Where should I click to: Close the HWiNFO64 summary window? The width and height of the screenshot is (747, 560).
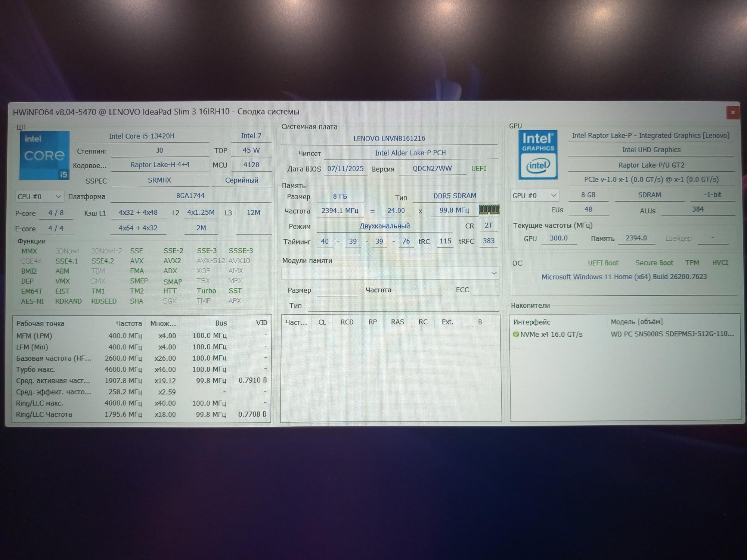[732, 112]
